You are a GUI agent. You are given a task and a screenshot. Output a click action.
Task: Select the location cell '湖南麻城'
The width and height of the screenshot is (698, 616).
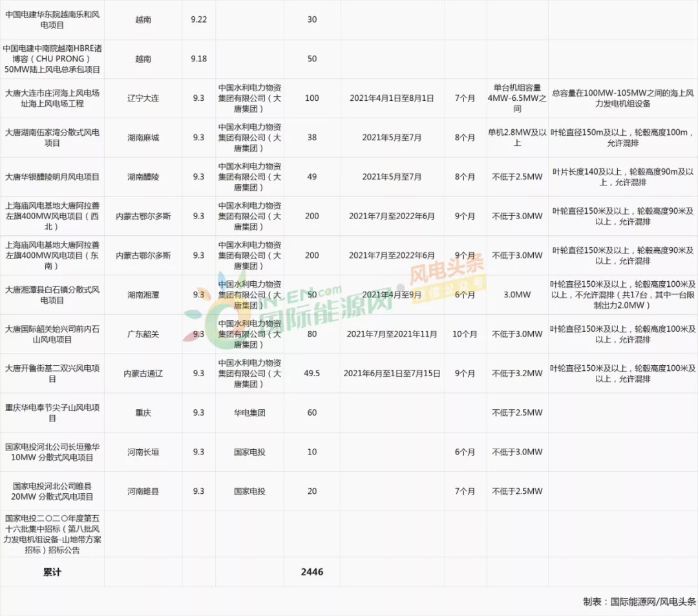pos(143,138)
